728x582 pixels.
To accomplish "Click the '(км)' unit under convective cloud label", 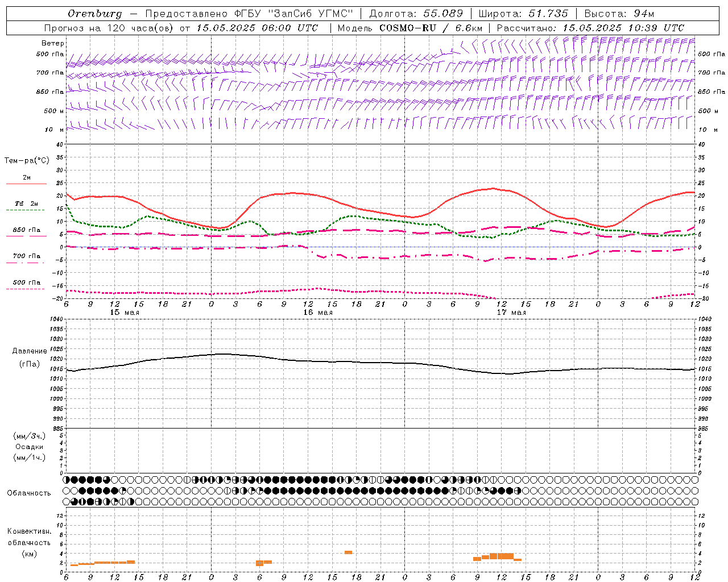I will point(29,554).
